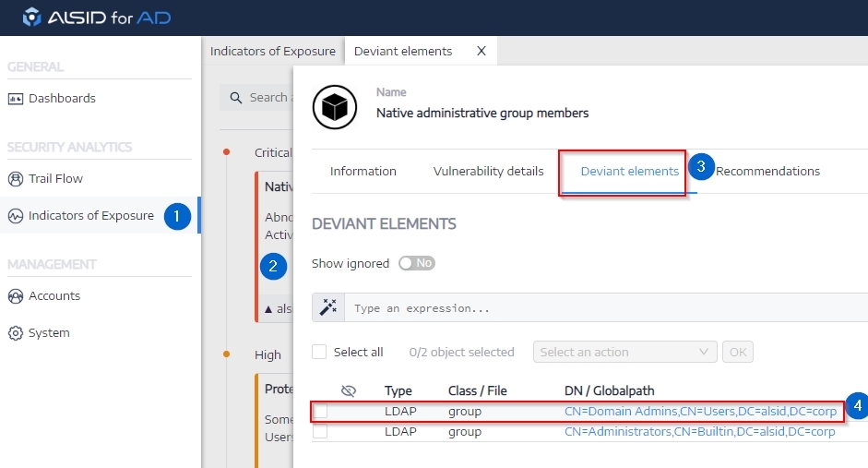Open the Recommendations tab
This screenshot has width=868, height=468.
(x=767, y=171)
